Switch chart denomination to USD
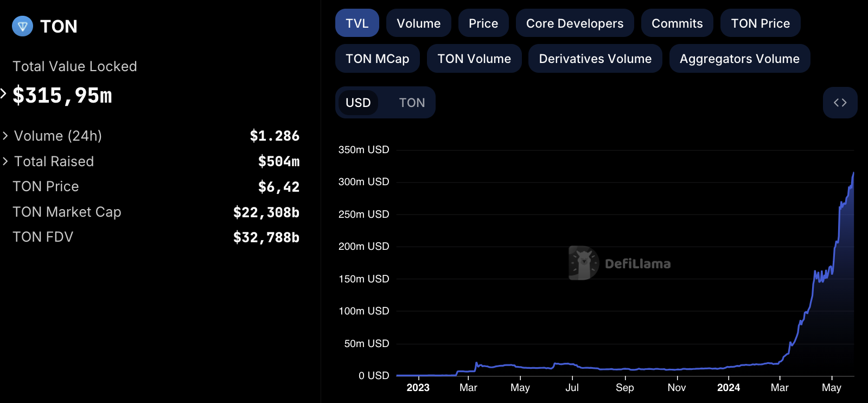 (358, 103)
